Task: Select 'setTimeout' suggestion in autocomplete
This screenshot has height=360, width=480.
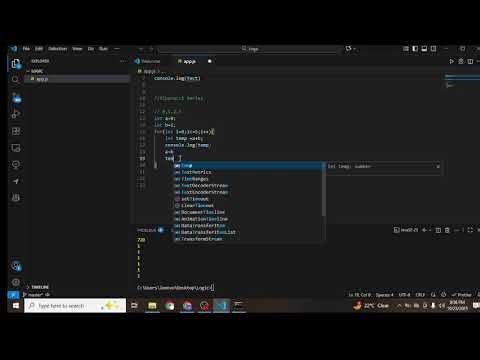Action: [x=248, y=199]
